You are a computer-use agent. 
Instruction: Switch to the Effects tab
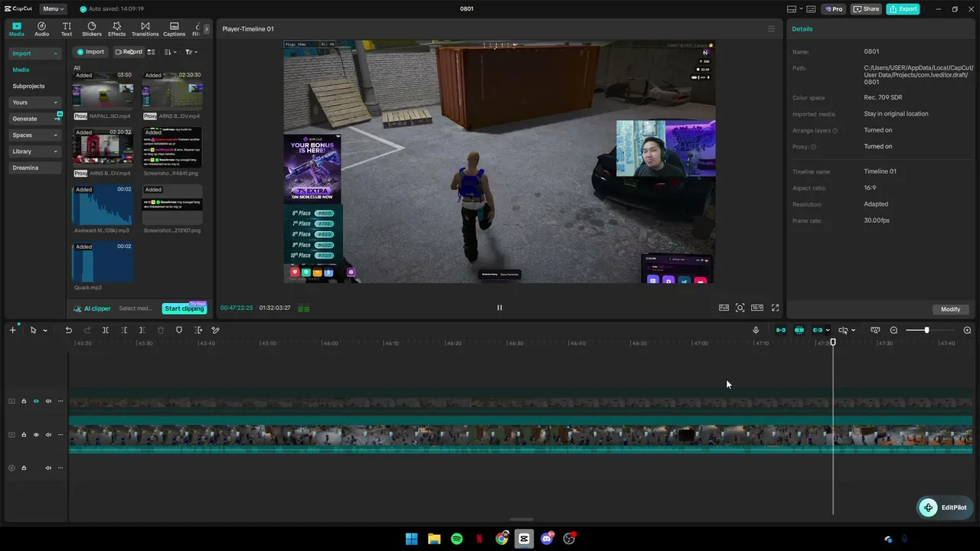pyautogui.click(x=116, y=29)
